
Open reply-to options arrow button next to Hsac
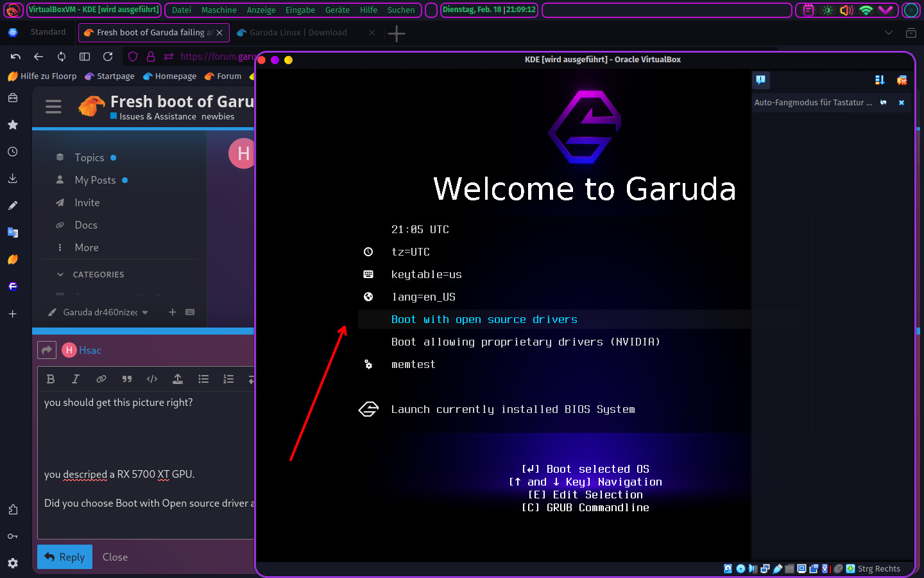(x=47, y=350)
